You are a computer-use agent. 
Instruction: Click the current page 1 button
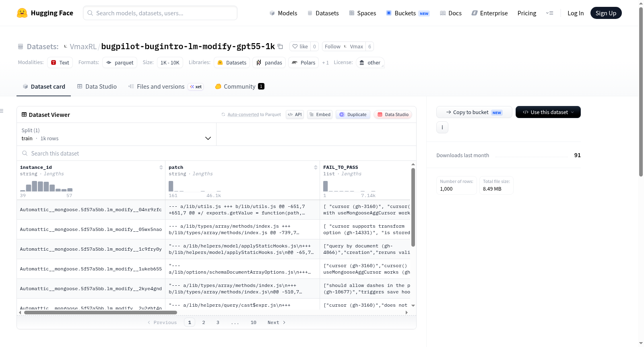click(190, 322)
